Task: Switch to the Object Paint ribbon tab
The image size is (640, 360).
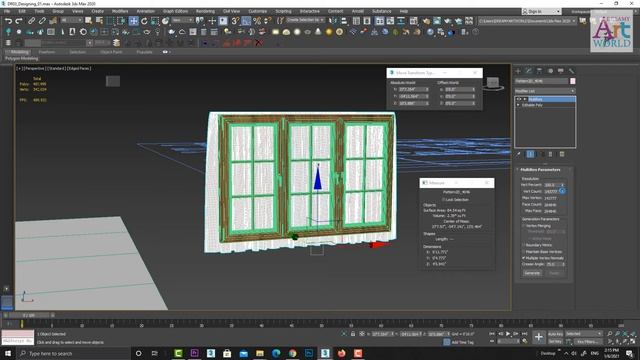Action: click(x=111, y=52)
